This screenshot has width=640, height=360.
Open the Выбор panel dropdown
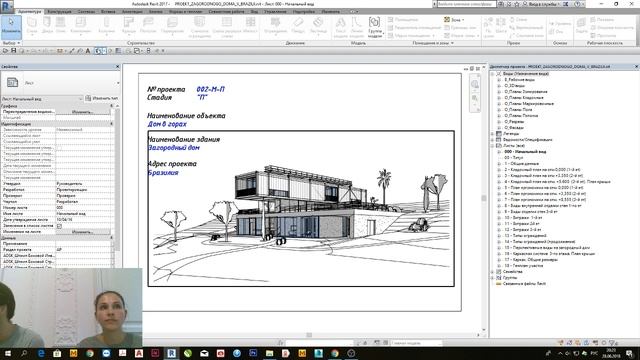[x=11, y=43]
